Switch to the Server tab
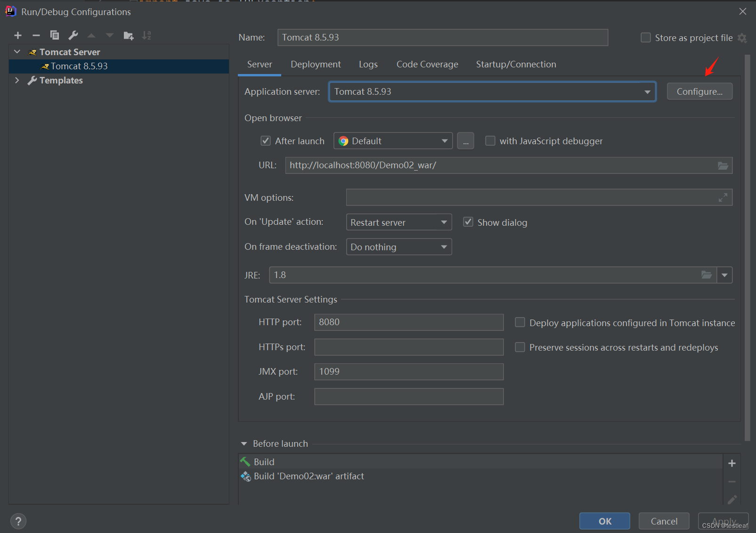This screenshot has height=533, width=756. pos(260,65)
